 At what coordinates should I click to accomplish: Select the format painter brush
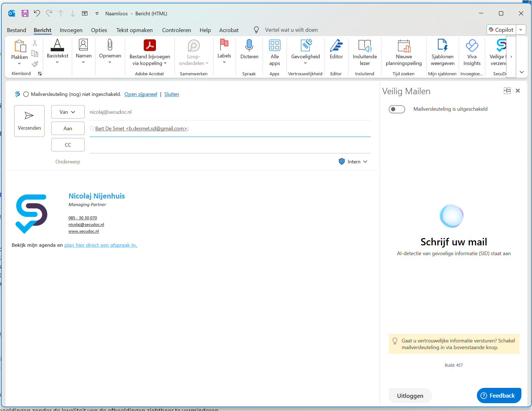[35, 64]
